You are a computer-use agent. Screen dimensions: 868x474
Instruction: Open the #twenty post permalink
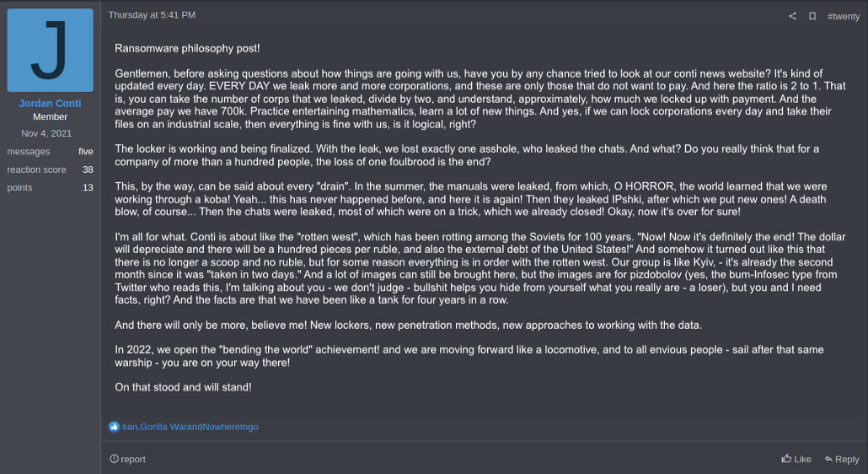pyautogui.click(x=843, y=17)
